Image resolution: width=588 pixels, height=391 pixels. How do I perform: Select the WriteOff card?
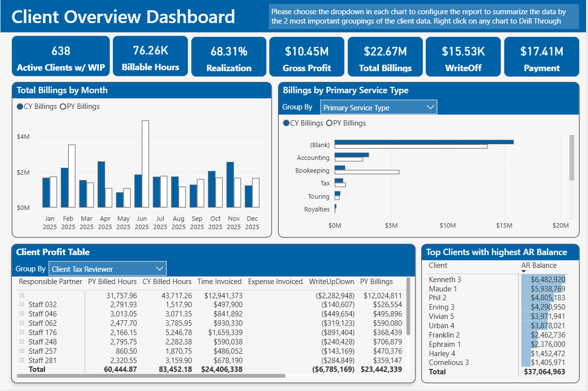(463, 56)
